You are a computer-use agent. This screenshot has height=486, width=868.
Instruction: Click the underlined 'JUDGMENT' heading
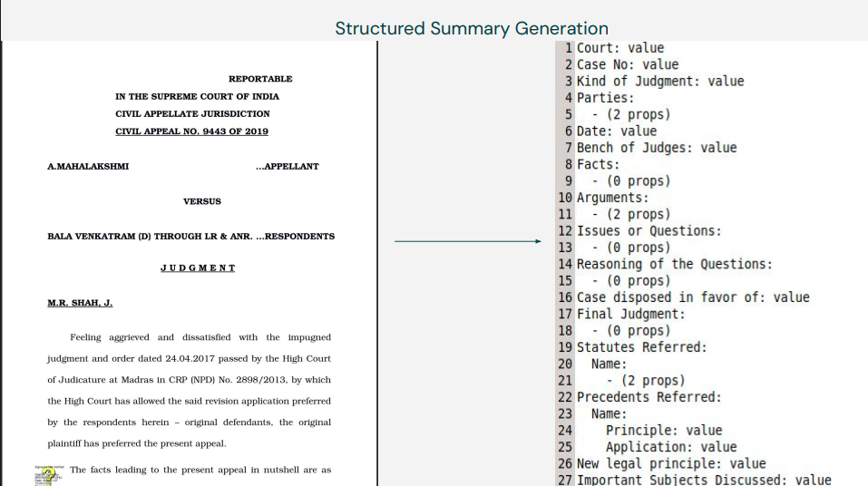pyautogui.click(x=198, y=267)
